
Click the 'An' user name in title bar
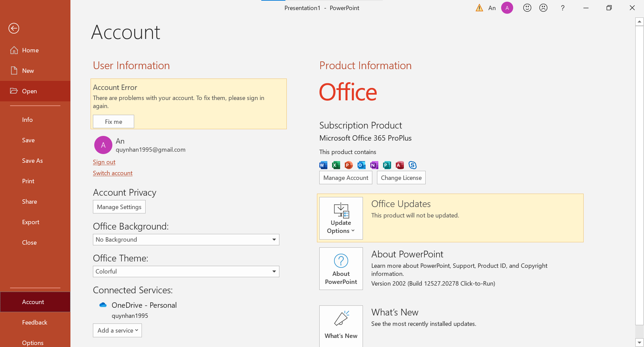[492, 8]
